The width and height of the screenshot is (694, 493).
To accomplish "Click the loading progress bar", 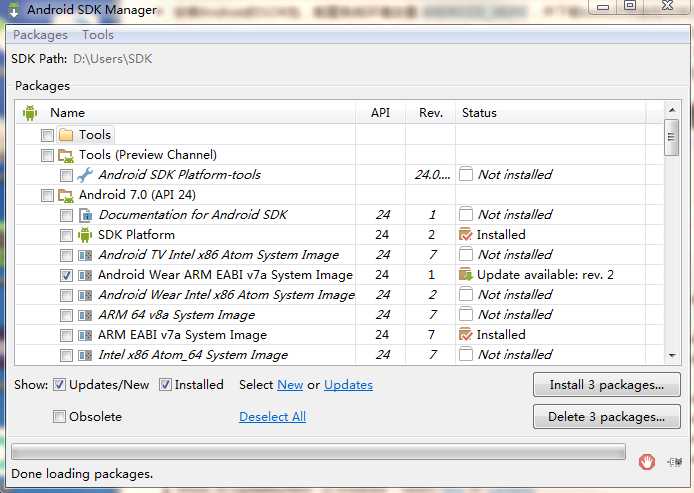I will 318,452.
